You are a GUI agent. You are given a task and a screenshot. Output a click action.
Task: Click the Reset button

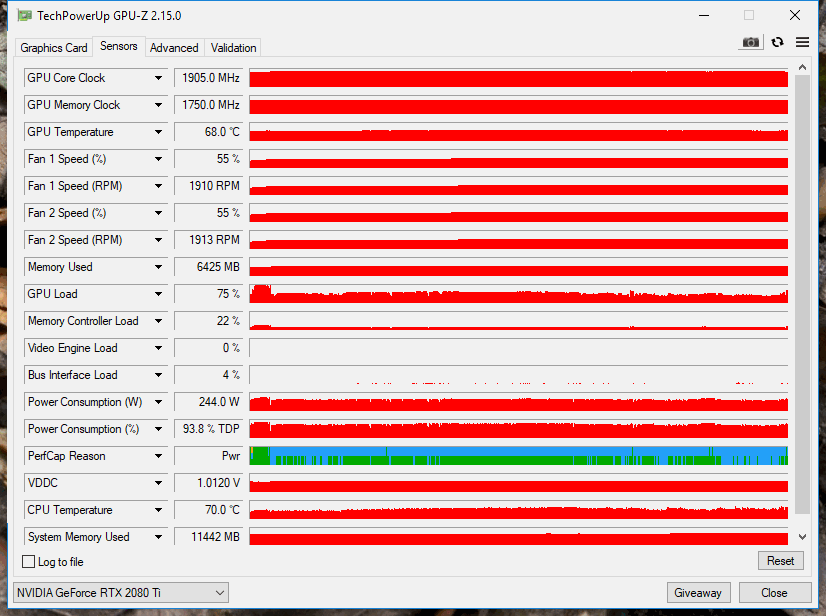point(781,561)
